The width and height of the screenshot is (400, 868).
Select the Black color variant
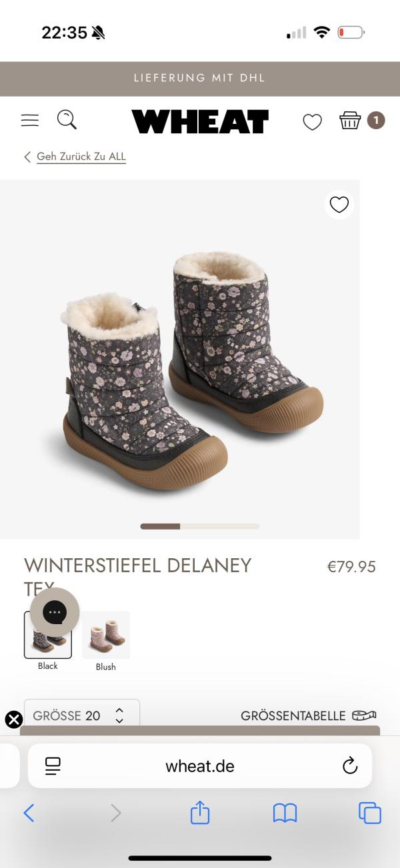click(48, 641)
